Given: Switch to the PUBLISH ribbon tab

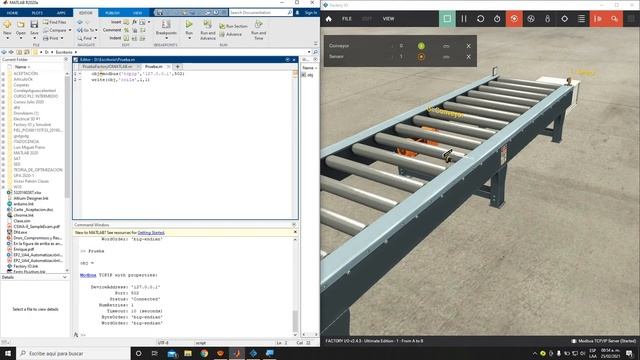Looking at the screenshot, I should [112, 13].
